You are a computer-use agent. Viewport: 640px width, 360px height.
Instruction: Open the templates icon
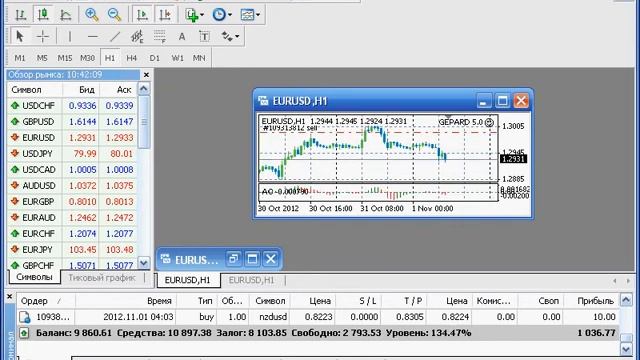tap(247, 15)
